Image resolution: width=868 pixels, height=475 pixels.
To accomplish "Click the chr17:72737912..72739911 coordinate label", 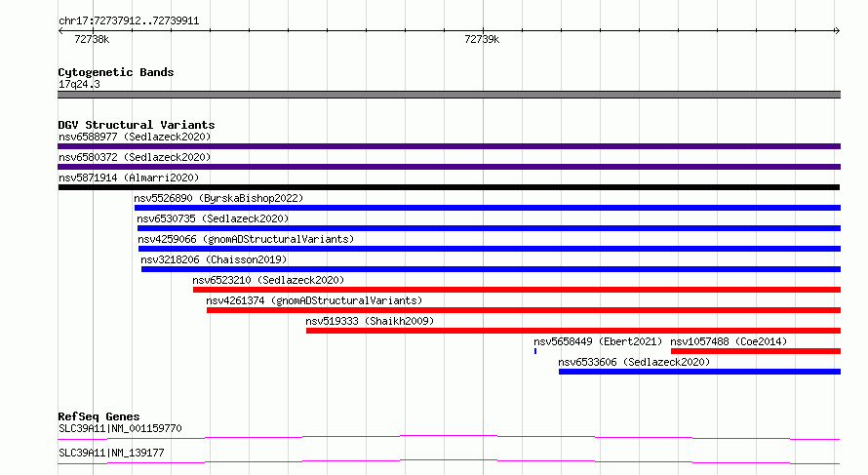I will click(129, 20).
